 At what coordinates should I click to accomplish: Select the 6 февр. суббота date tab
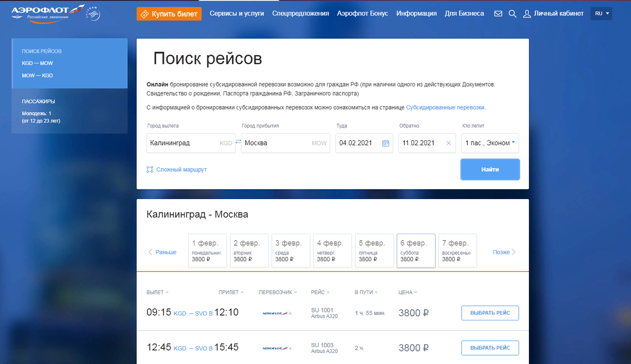point(416,251)
